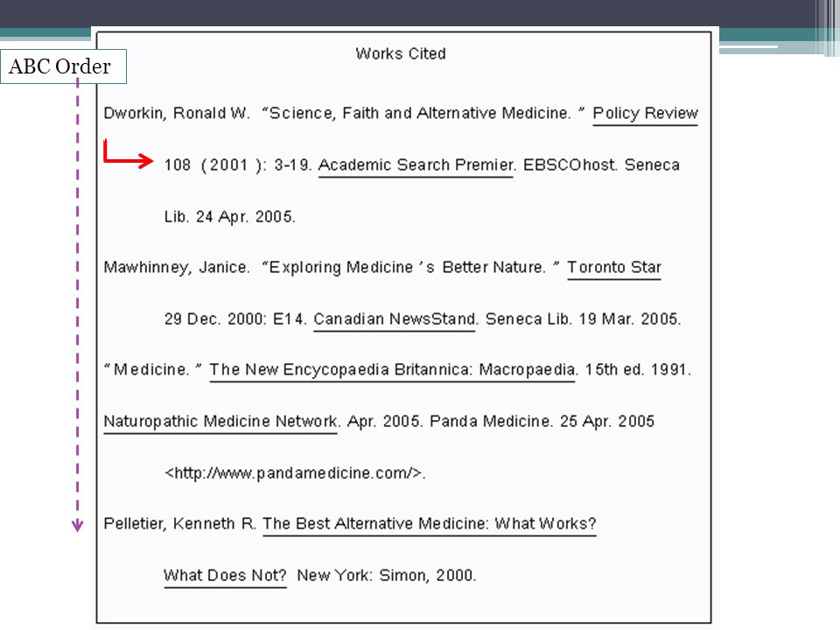
Task: Select the text "Panda Medicine."
Action: pyautogui.click(x=491, y=421)
